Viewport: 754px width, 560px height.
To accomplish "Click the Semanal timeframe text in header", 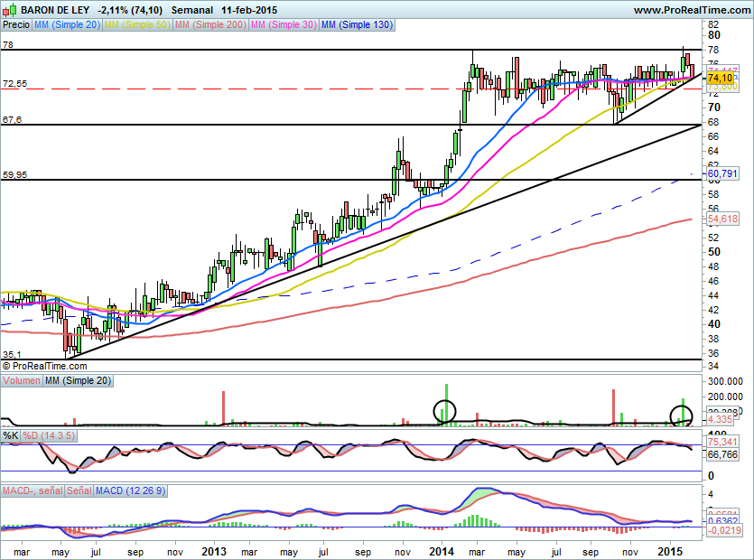I will click(193, 10).
